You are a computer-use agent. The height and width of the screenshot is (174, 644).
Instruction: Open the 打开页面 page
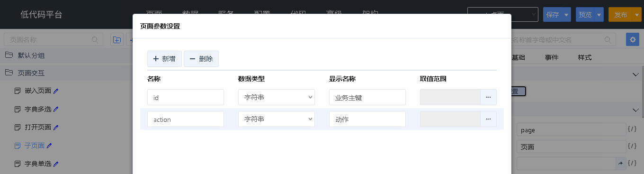tap(38, 127)
